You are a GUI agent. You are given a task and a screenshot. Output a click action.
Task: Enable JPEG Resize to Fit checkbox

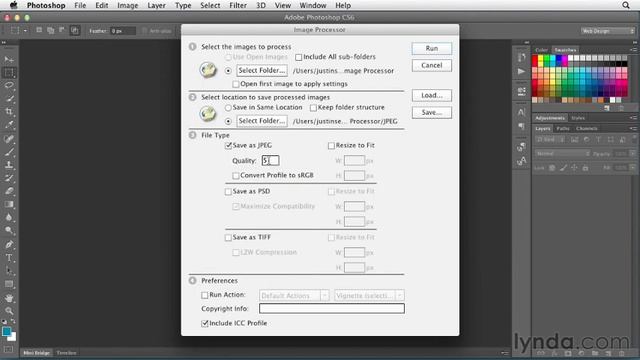(331, 146)
